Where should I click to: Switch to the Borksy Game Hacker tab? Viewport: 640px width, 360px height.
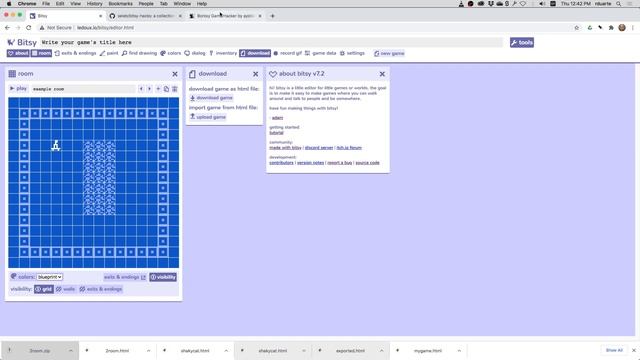(x=225, y=16)
